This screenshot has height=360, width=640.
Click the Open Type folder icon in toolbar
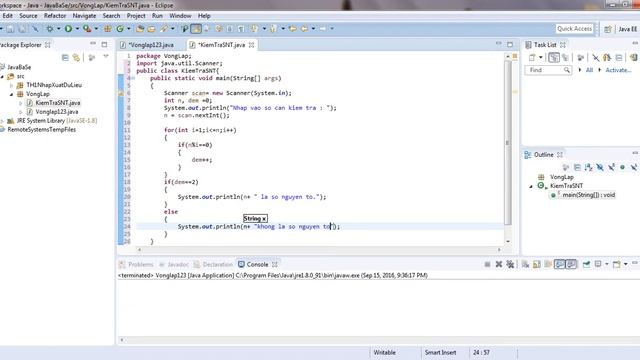click(140, 29)
